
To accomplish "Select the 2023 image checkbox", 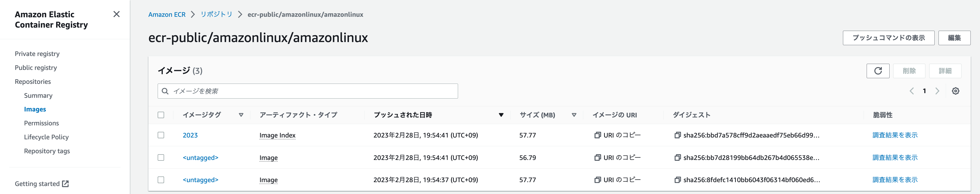I will pyautogui.click(x=161, y=135).
